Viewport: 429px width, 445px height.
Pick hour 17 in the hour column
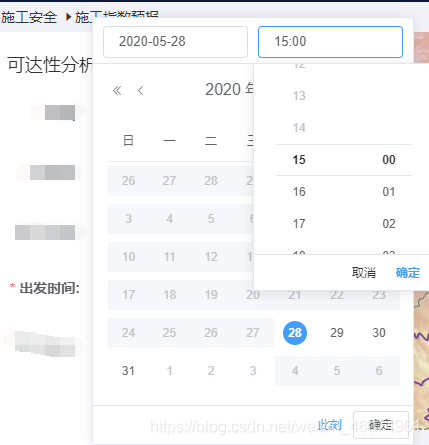tap(299, 224)
